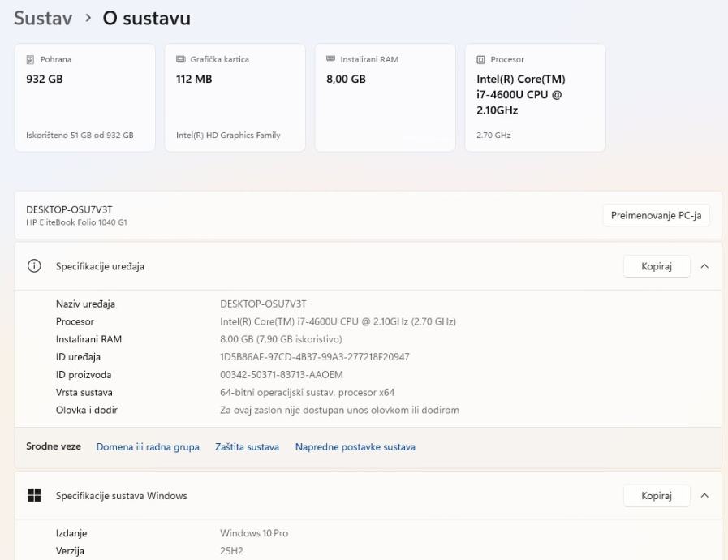Go back to Sustav in breadcrumb

pyautogui.click(x=43, y=18)
